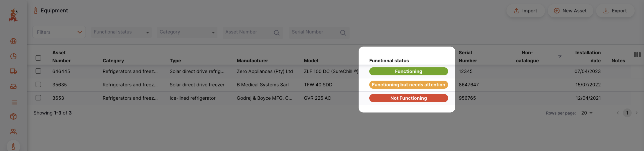Click asset number 35635
644x151 pixels.
tap(60, 85)
